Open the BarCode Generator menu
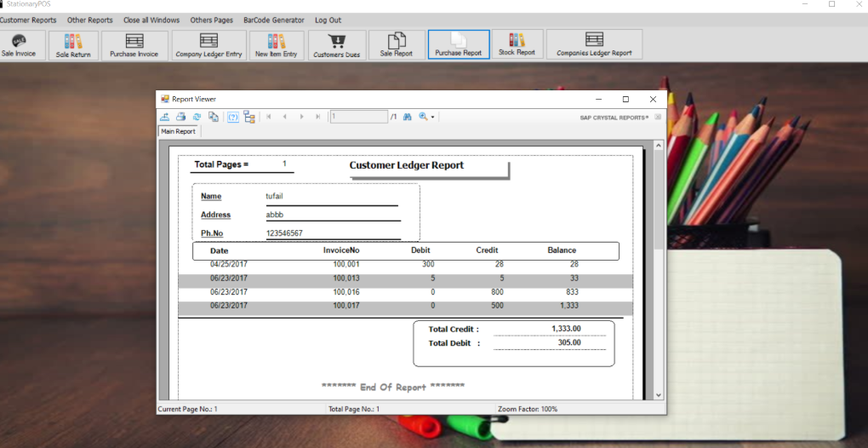 [273, 20]
